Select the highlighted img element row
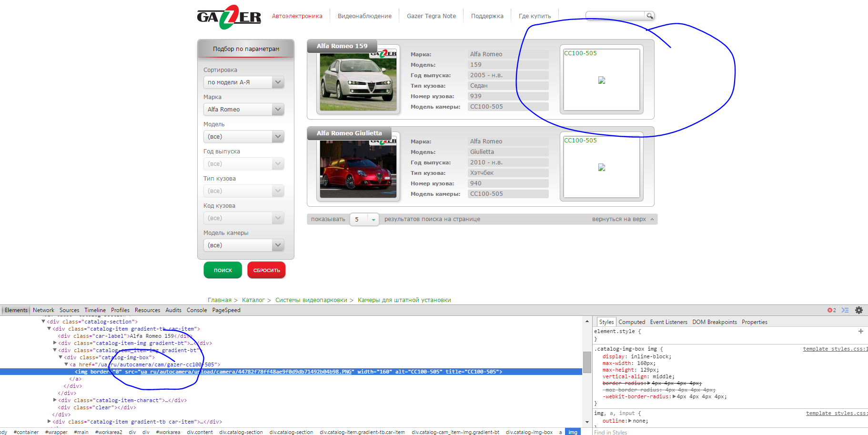This screenshot has width=868, height=435. point(291,372)
